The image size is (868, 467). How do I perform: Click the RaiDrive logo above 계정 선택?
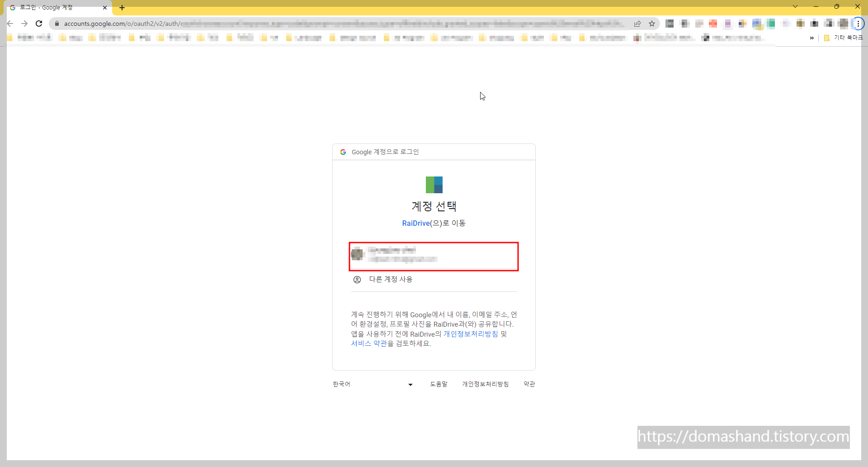pyautogui.click(x=434, y=184)
